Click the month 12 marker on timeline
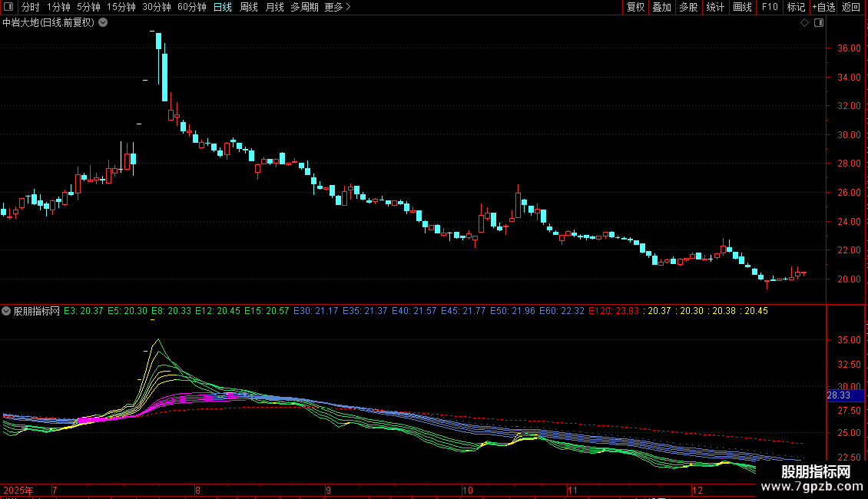 697,490
